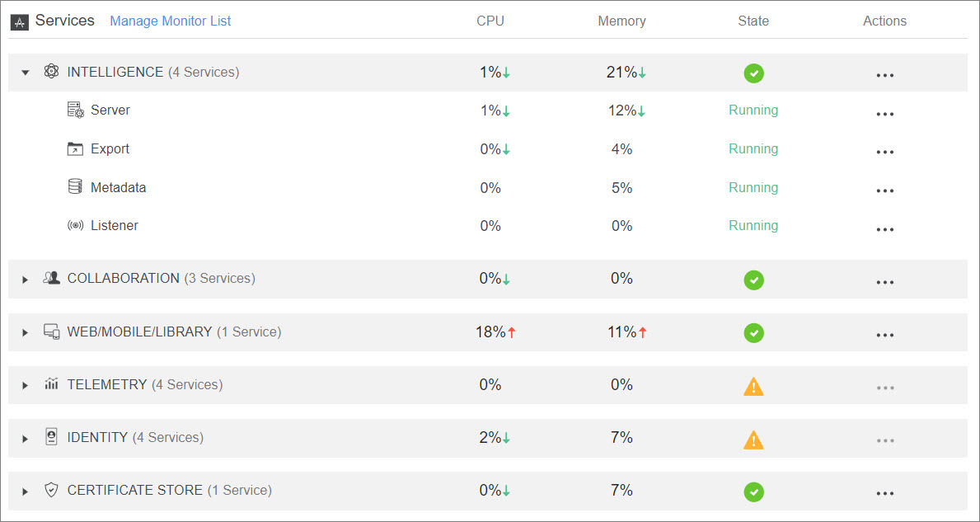Click the Export service icon
980x522 pixels.
point(76,148)
